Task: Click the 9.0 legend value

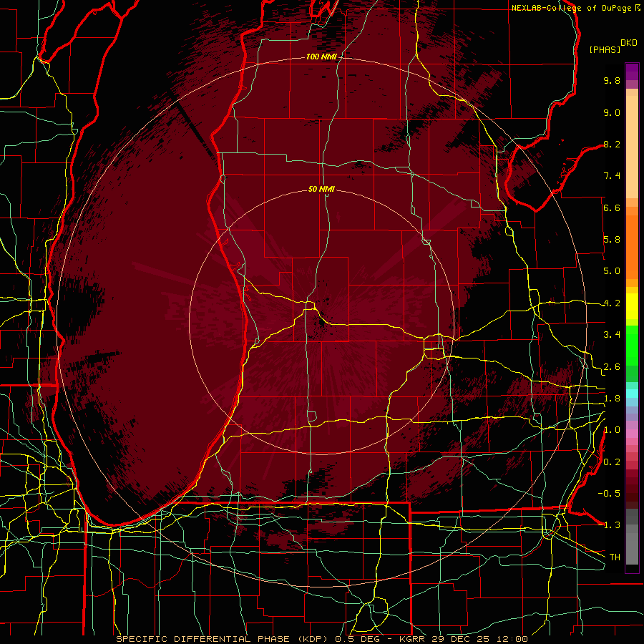Action: [612, 112]
